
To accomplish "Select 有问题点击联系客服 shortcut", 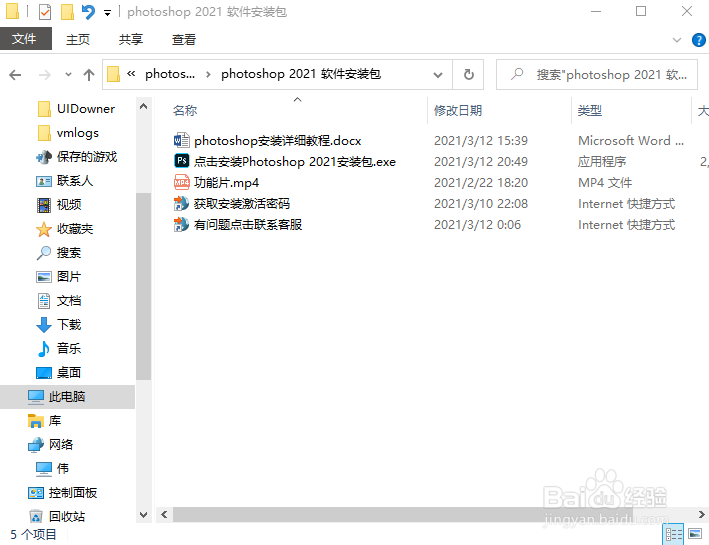I will pyautogui.click(x=247, y=225).
